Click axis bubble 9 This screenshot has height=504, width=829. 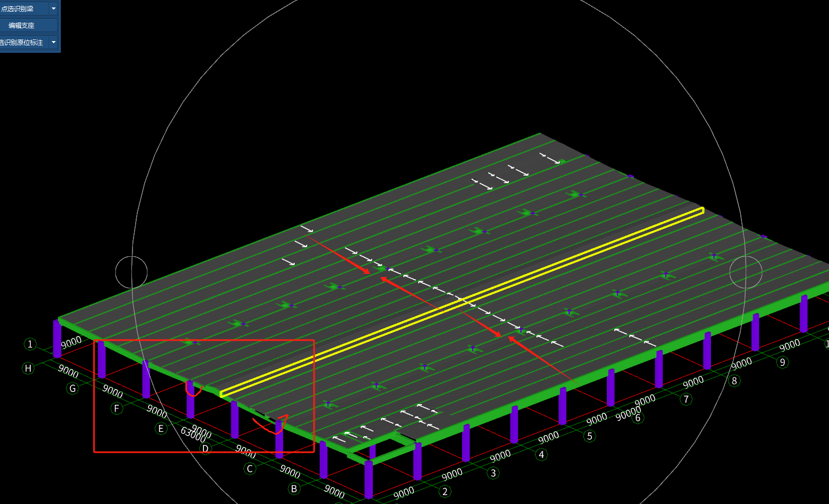[x=783, y=363]
